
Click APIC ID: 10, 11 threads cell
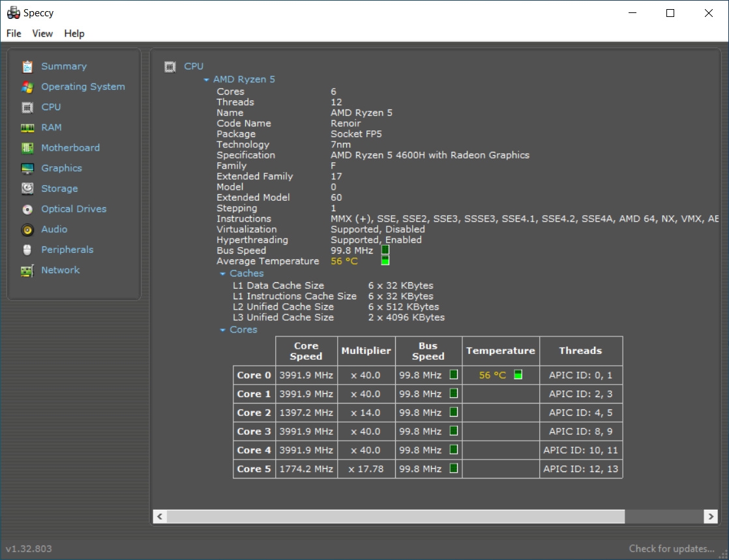click(581, 450)
